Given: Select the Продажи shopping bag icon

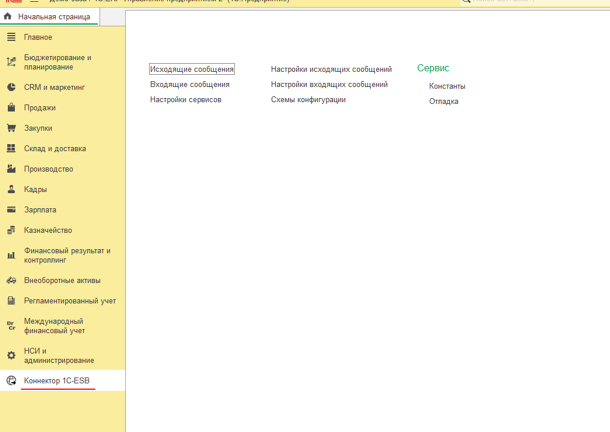Looking at the screenshot, I should tap(11, 108).
